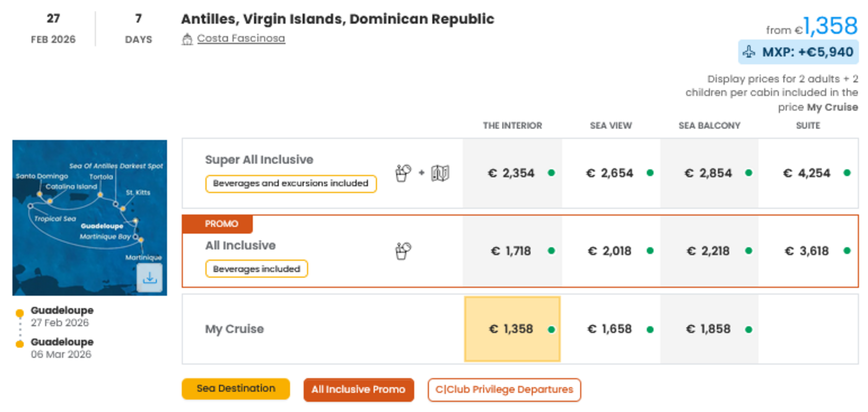The image size is (868, 412).
Task: Click the PROMO badge on the All Inclusive row
Action: 217,224
